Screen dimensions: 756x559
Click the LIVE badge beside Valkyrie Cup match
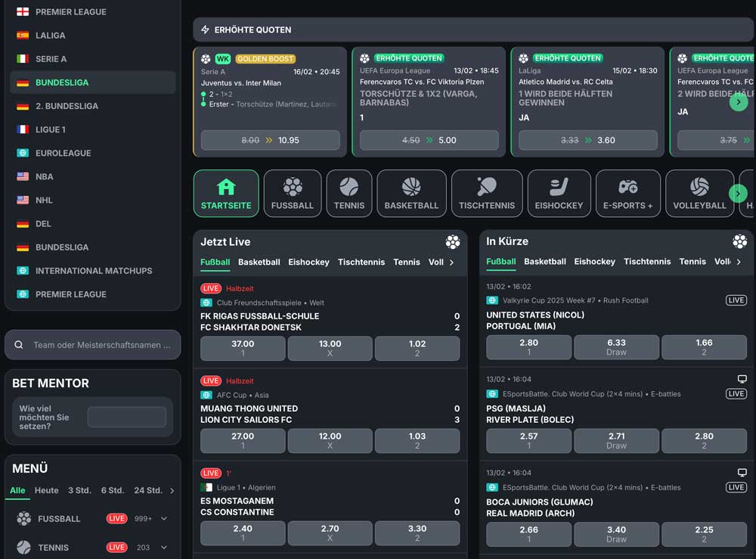click(x=736, y=300)
